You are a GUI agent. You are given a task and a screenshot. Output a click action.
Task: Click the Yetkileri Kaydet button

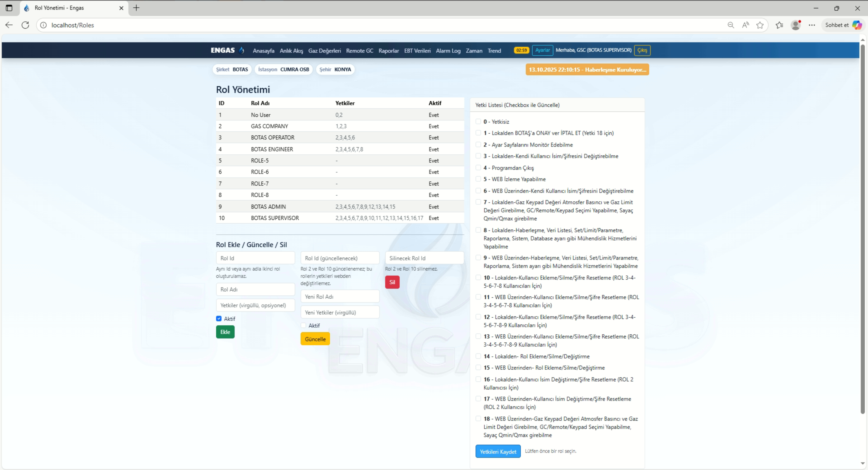(498, 451)
